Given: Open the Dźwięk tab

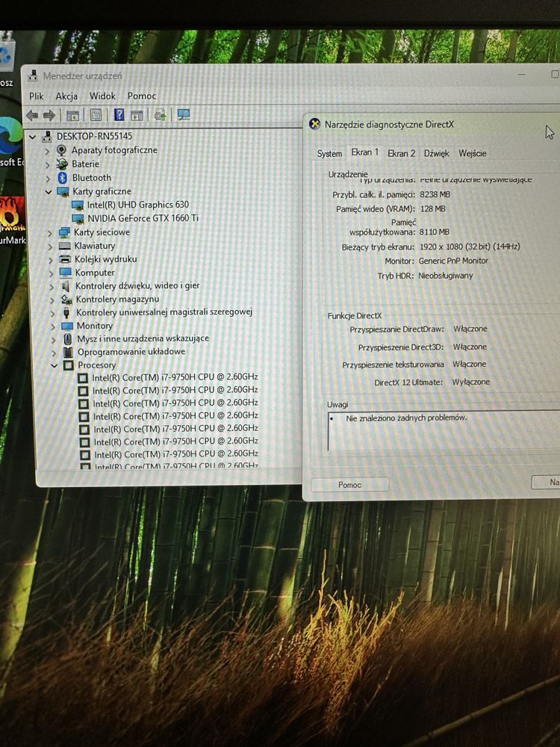Looking at the screenshot, I should pos(436,153).
